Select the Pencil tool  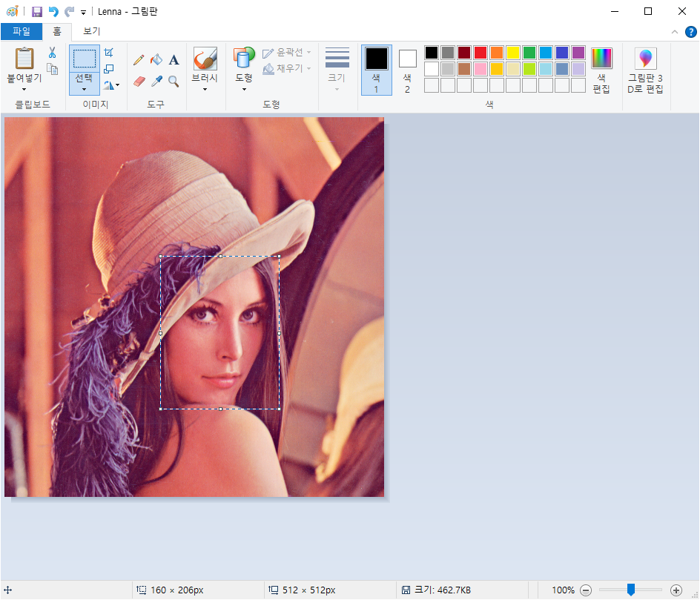pyautogui.click(x=139, y=60)
